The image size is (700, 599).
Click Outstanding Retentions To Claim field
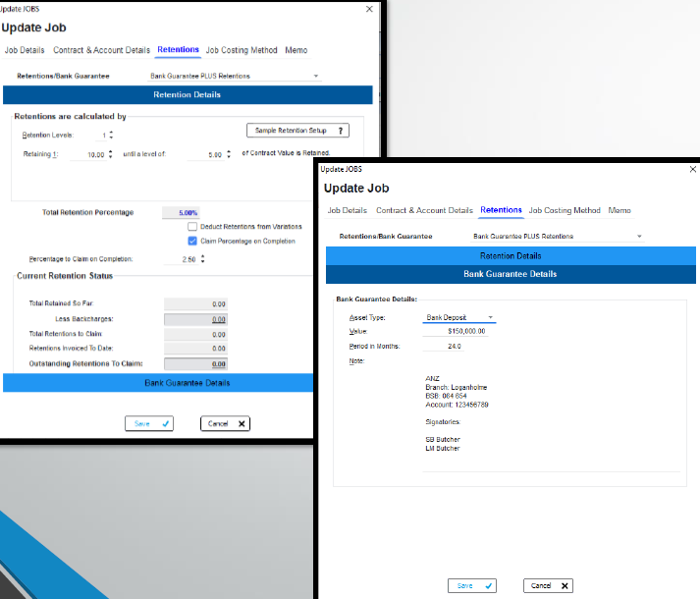[x=195, y=364]
